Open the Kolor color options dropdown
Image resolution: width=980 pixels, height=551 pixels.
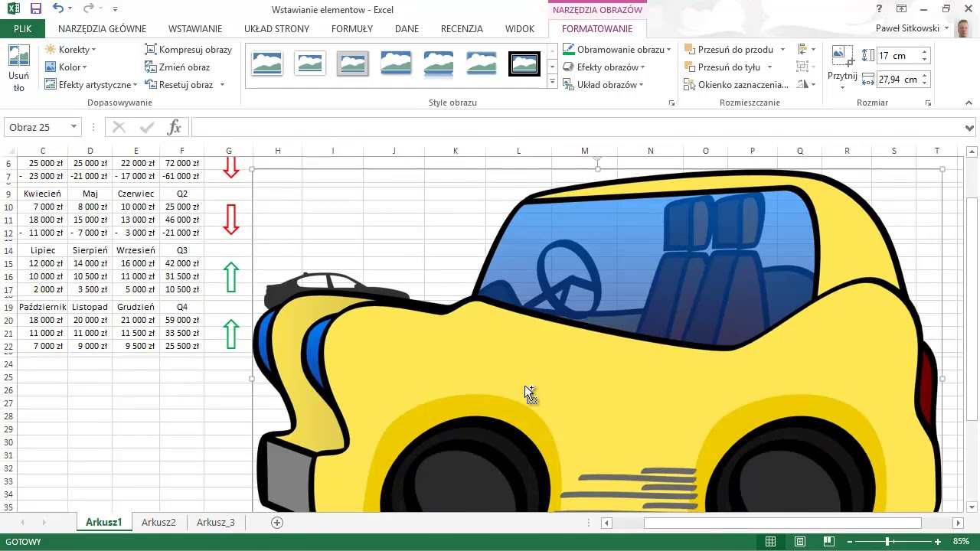point(65,67)
